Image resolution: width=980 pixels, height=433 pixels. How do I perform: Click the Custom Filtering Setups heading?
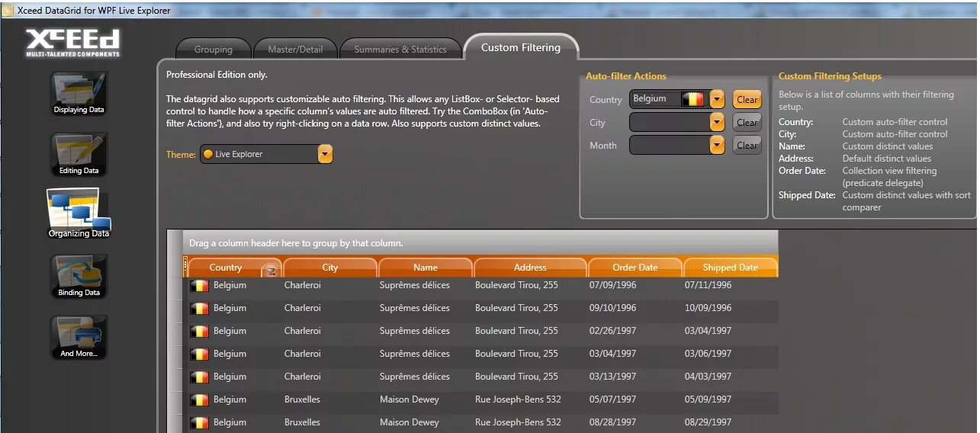coord(830,76)
